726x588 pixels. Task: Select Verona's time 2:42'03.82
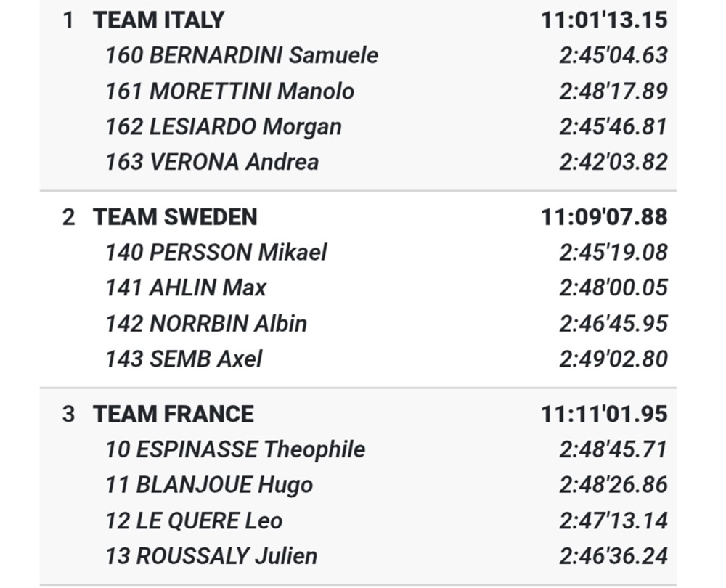[613, 162]
